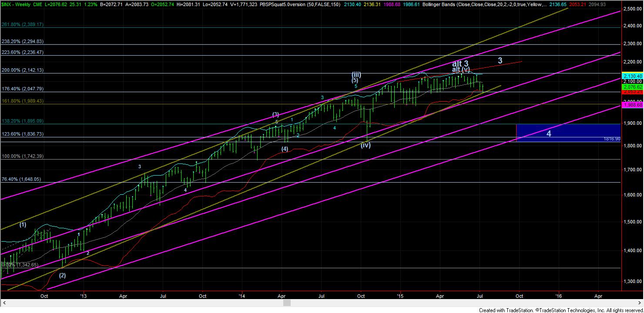
Task: Select the (3) wave label
Action: point(275,115)
